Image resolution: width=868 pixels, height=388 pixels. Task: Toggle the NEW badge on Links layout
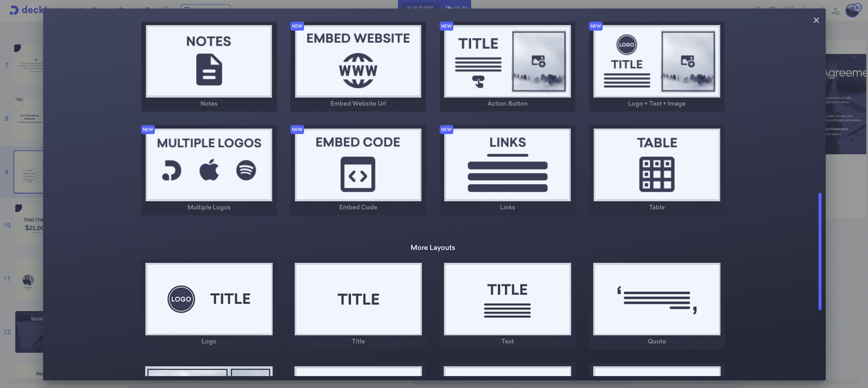pyautogui.click(x=446, y=129)
